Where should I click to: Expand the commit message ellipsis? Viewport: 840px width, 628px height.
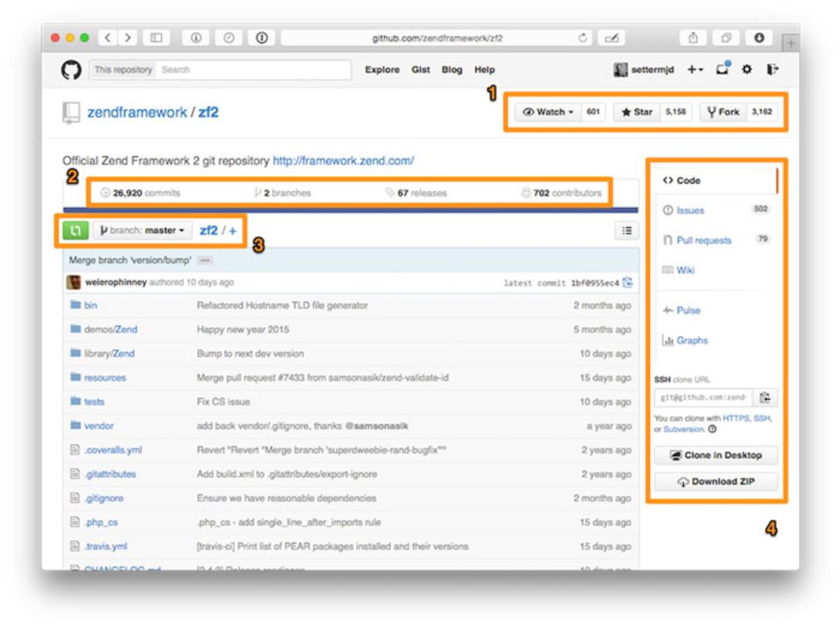point(205,261)
